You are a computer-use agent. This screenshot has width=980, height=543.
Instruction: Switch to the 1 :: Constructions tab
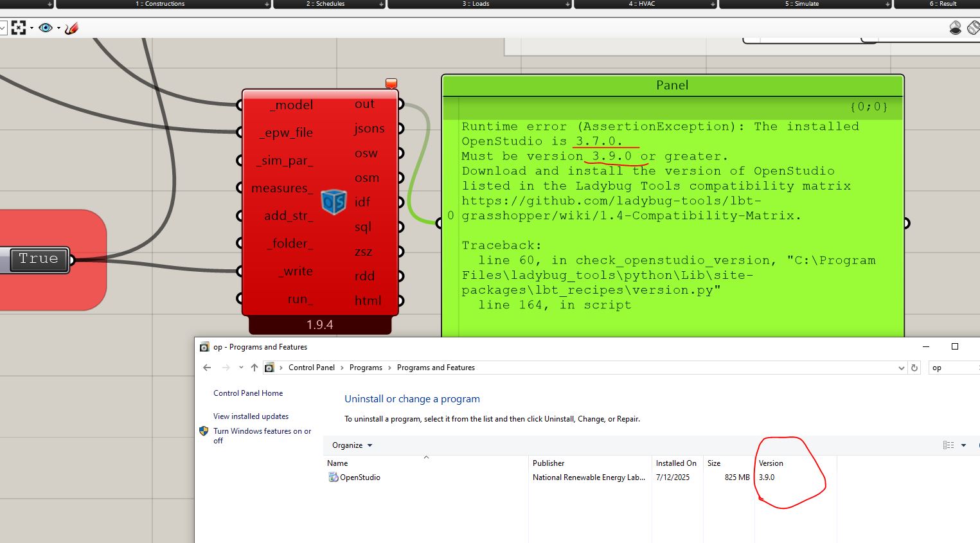pos(160,4)
